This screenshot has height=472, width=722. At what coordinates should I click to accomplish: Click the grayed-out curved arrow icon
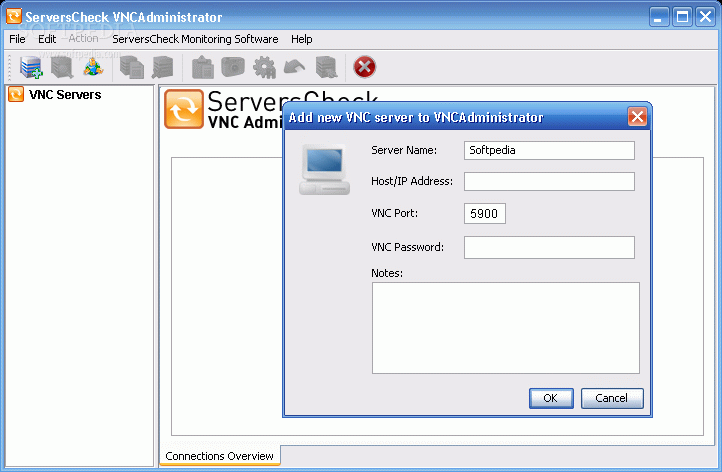click(x=294, y=67)
